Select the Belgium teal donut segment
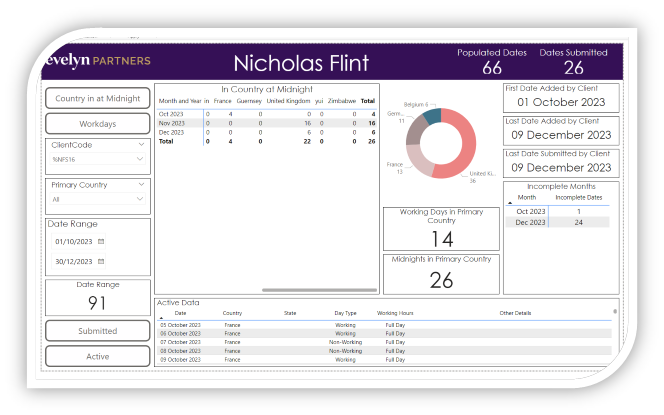Viewport: 664px width, 415px height. coord(433,116)
